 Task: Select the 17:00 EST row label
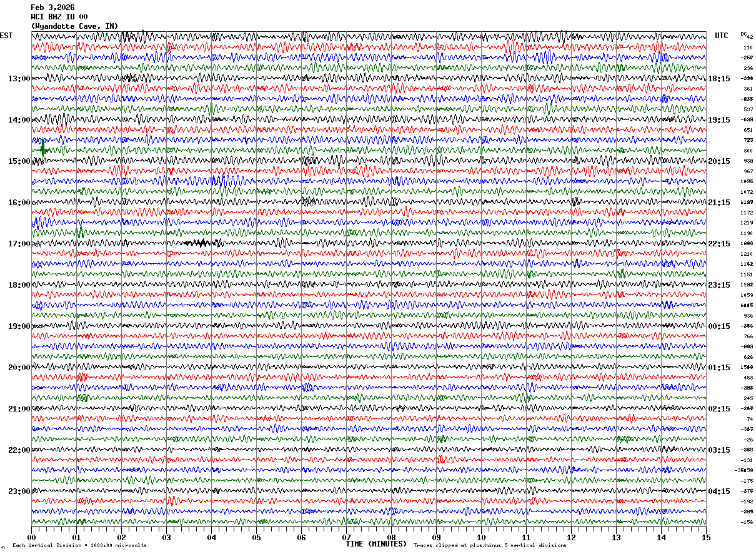pyautogui.click(x=19, y=244)
